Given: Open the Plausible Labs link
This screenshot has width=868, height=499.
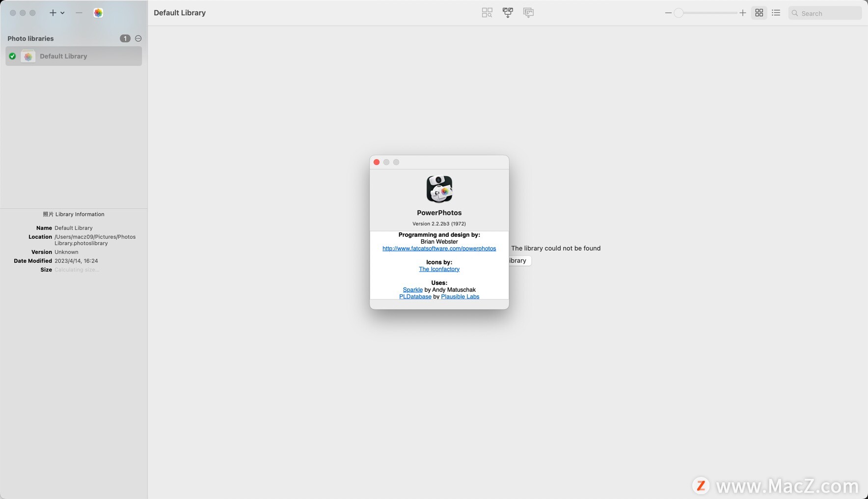Looking at the screenshot, I should pyautogui.click(x=460, y=297).
